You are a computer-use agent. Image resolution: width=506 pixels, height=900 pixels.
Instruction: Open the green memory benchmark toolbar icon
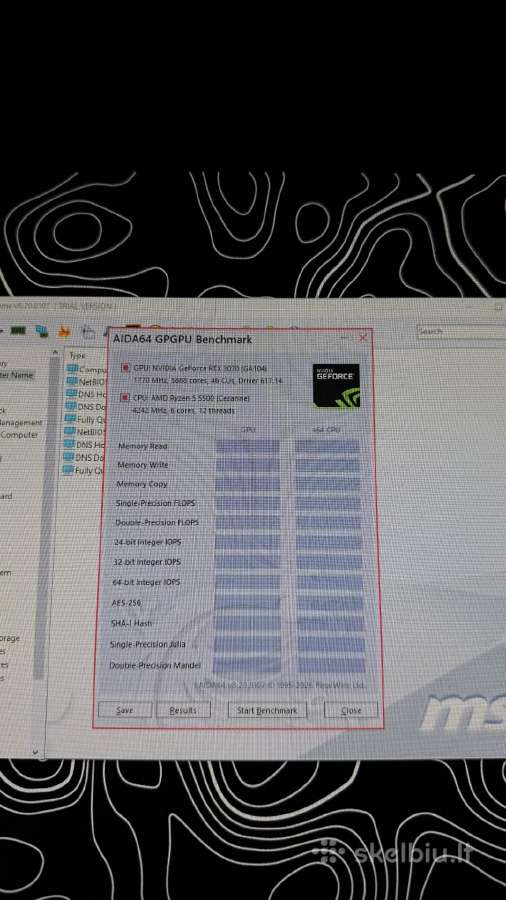(19, 331)
